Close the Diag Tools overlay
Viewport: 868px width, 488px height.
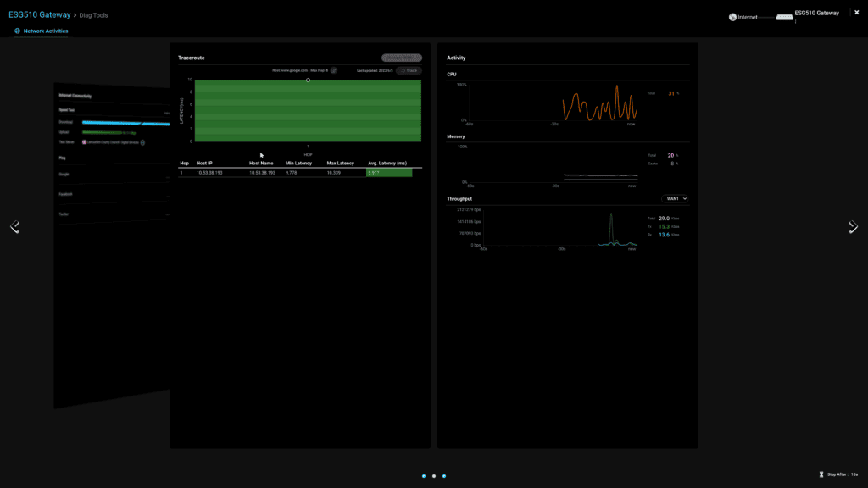pyautogui.click(x=856, y=12)
